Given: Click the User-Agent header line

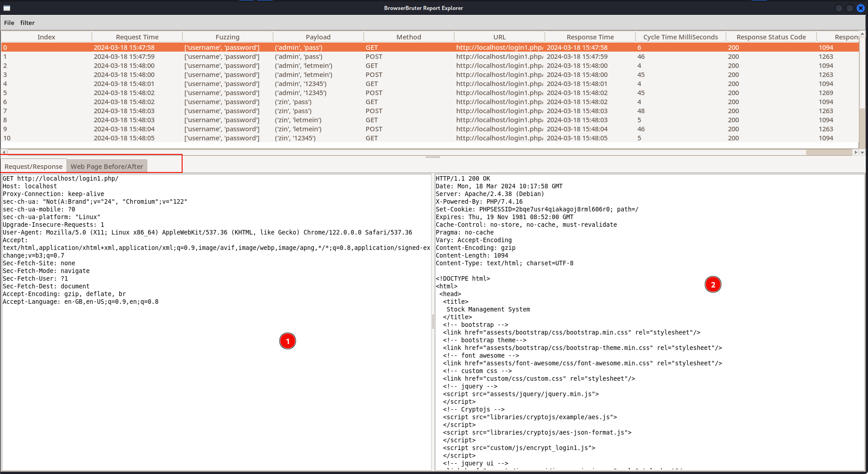Looking at the screenshot, I should [x=207, y=232].
